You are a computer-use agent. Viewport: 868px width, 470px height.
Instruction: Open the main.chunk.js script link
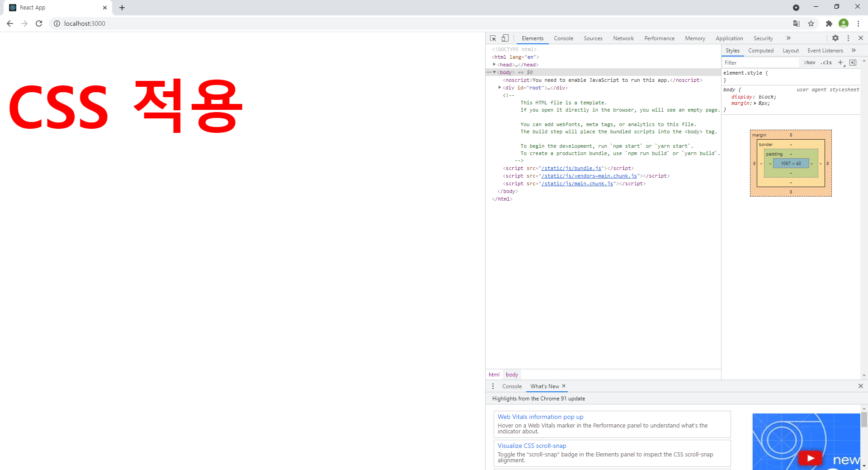pos(577,183)
